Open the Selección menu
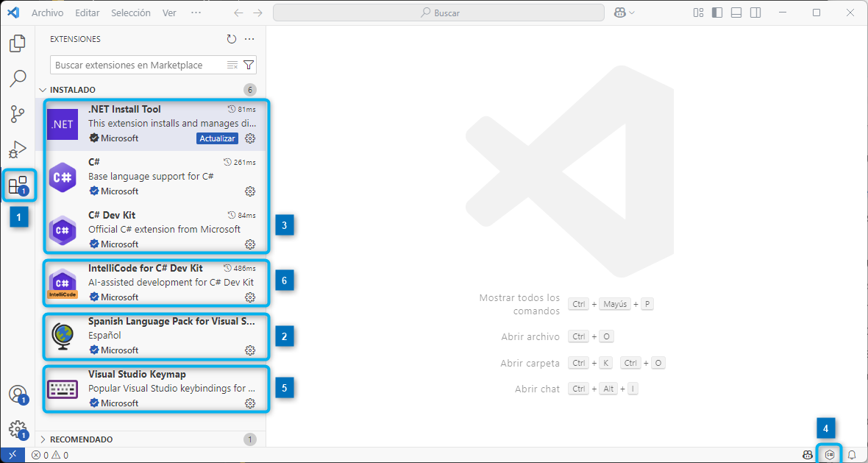Screen dimensions: 868x463 click(x=131, y=13)
